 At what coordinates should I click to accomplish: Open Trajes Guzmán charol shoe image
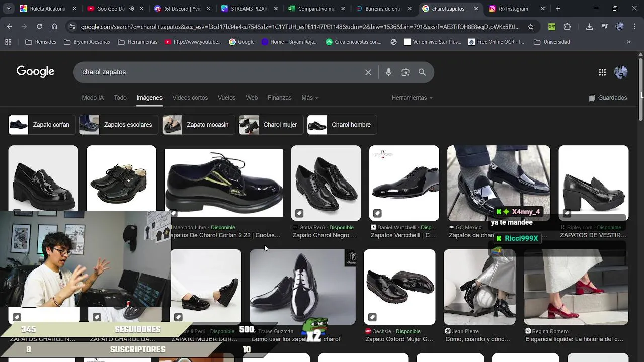point(302,287)
